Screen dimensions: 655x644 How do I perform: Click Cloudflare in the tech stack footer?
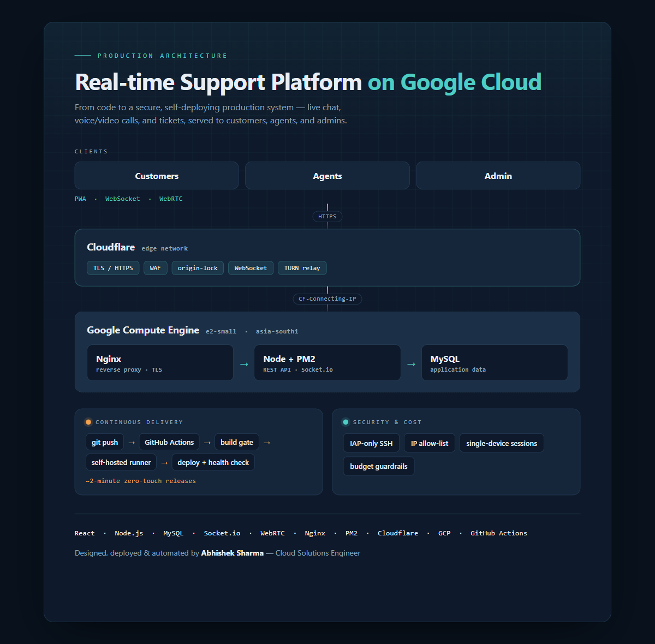[x=398, y=533]
